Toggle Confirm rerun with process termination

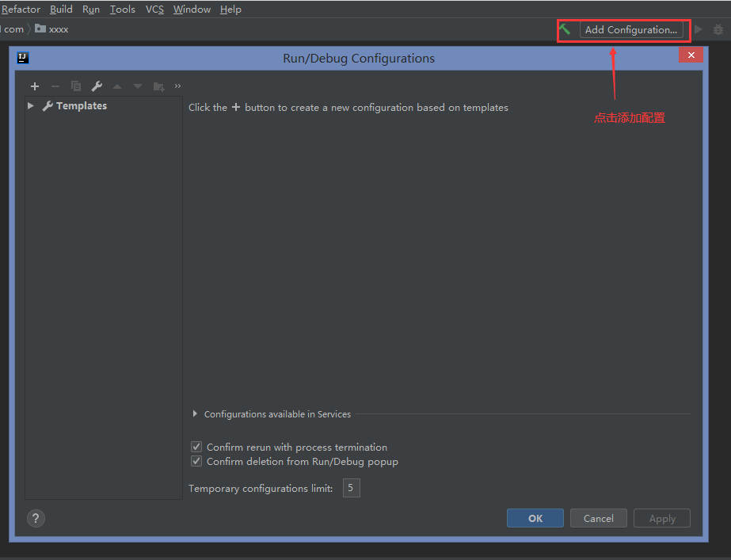(x=196, y=448)
